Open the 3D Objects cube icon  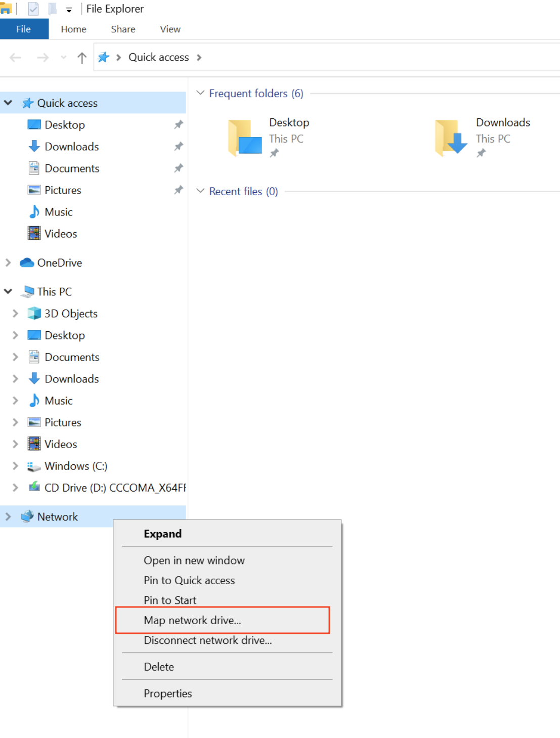(x=34, y=314)
